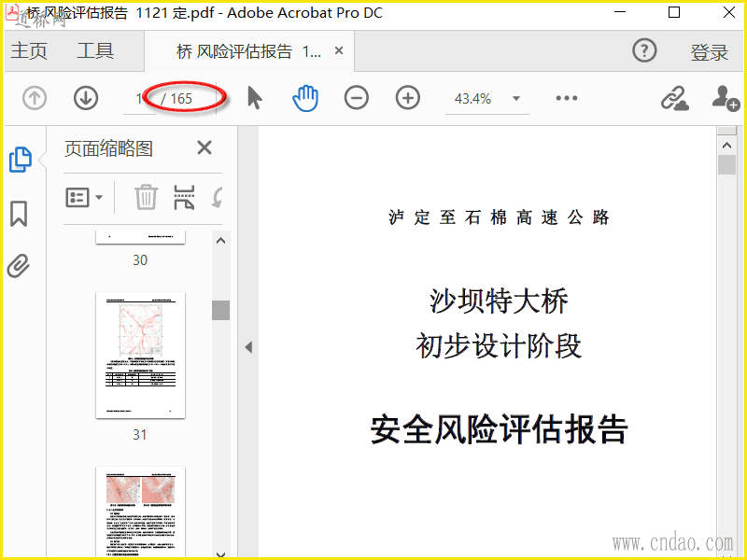This screenshot has height=560, width=747.
Task: Click the thumbnail panel scrollbar handle
Action: tap(220, 310)
